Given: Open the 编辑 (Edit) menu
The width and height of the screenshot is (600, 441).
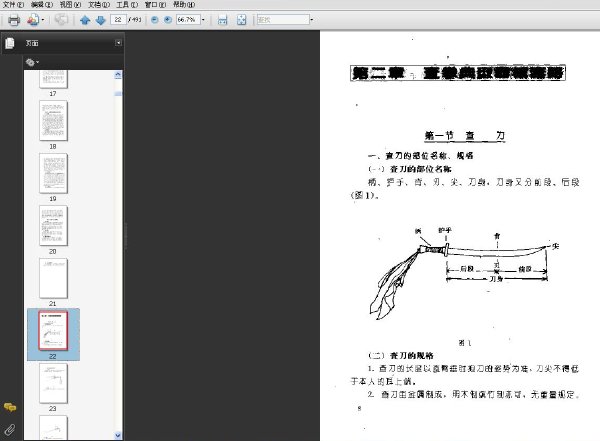Looking at the screenshot, I should (x=42, y=5).
